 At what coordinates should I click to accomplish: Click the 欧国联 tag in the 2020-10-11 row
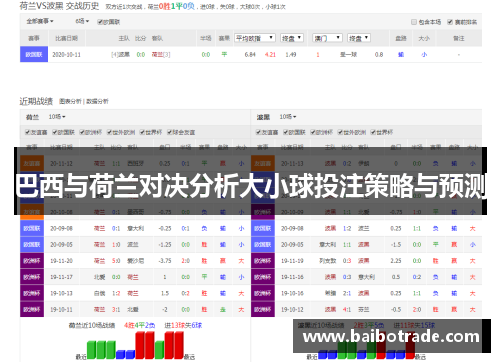pyautogui.click(x=34, y=54)
